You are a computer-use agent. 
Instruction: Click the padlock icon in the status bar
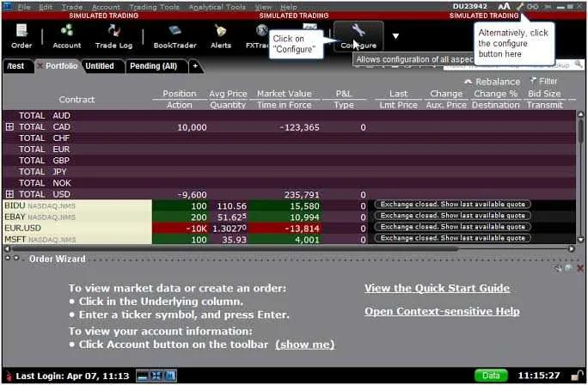click(x=577, y=376)
